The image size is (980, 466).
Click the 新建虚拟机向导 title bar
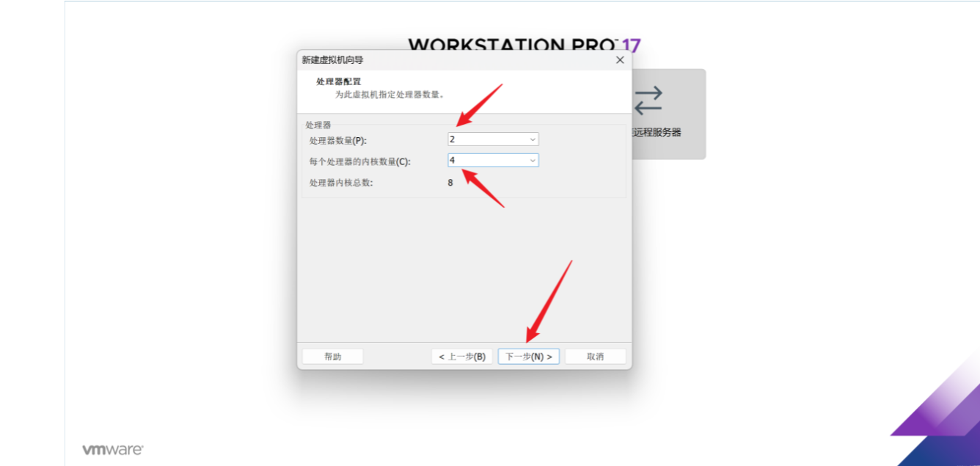point(455,60)
